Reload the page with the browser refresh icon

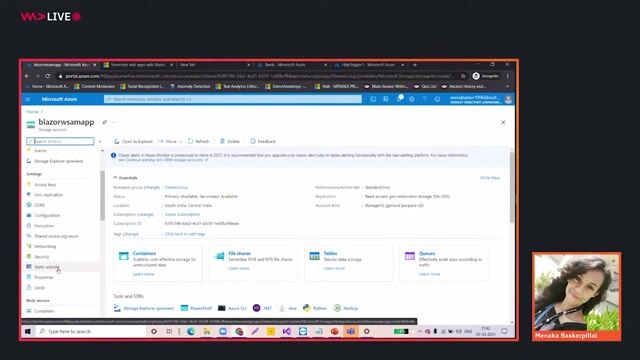[x=48, y=76]
